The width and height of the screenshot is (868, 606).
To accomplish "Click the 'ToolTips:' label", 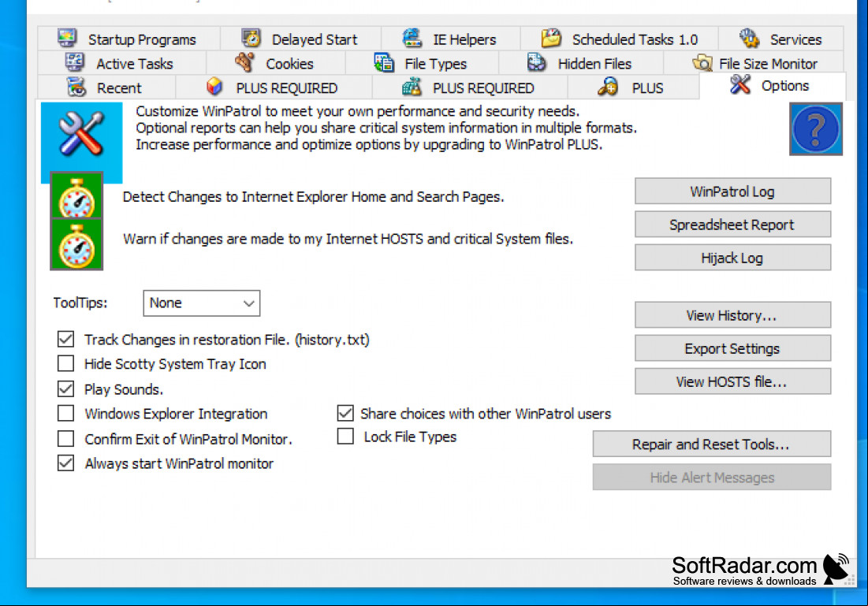I will (x=80, y=303).
